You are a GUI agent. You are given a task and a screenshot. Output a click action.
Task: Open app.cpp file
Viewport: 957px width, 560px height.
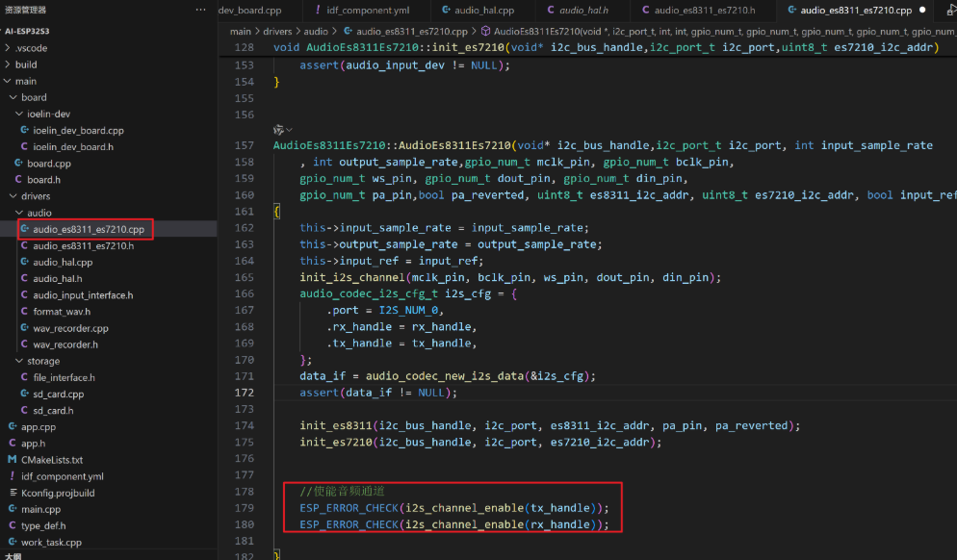(x=39, y=426)
